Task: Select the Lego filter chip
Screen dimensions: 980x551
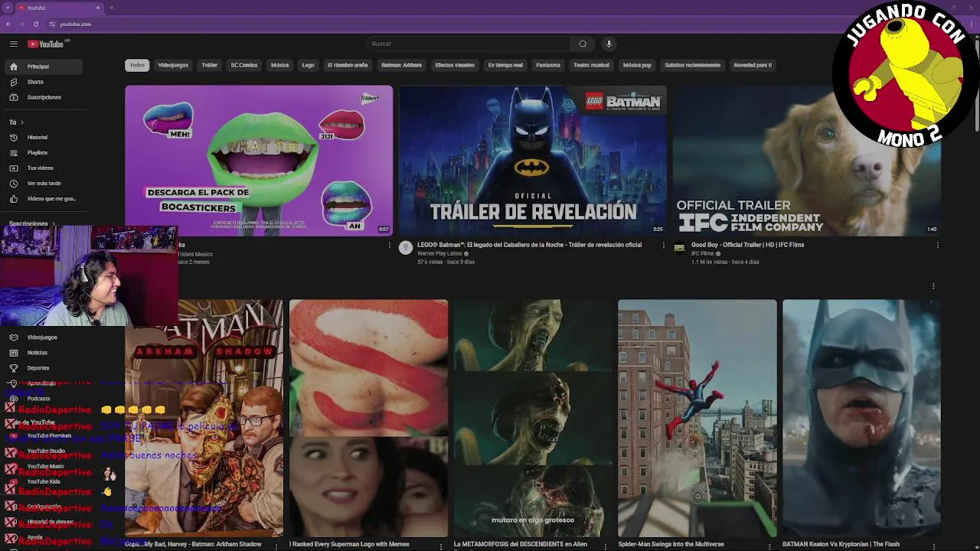Action: (x=308, y=65)
